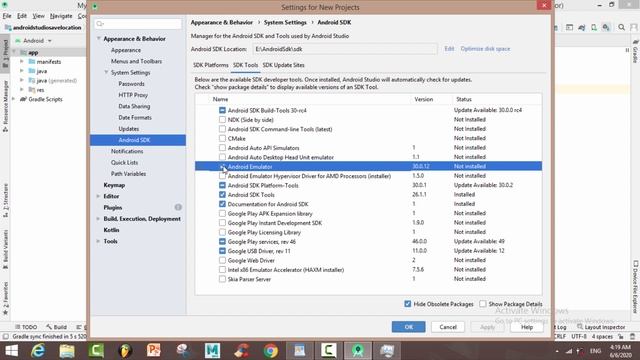The image size is (640, 360).
Task: Uncheck Android SDK Tools checkbox
Action: 222,195
